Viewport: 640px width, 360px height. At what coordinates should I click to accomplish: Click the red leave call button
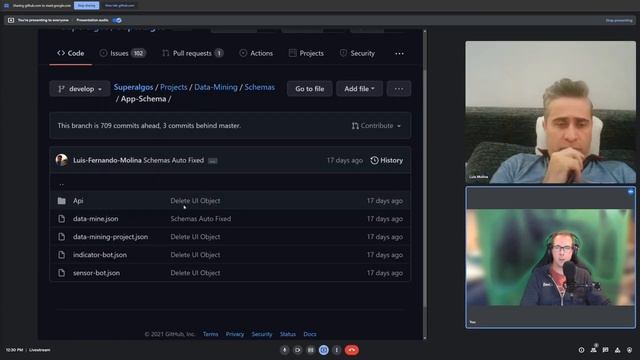tap(351, 350)
